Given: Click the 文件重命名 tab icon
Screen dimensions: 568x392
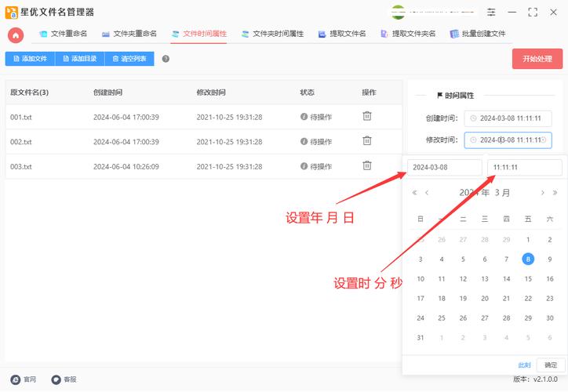Looking at the screenshot, I should pyautogui.click(x=43, y=34).
